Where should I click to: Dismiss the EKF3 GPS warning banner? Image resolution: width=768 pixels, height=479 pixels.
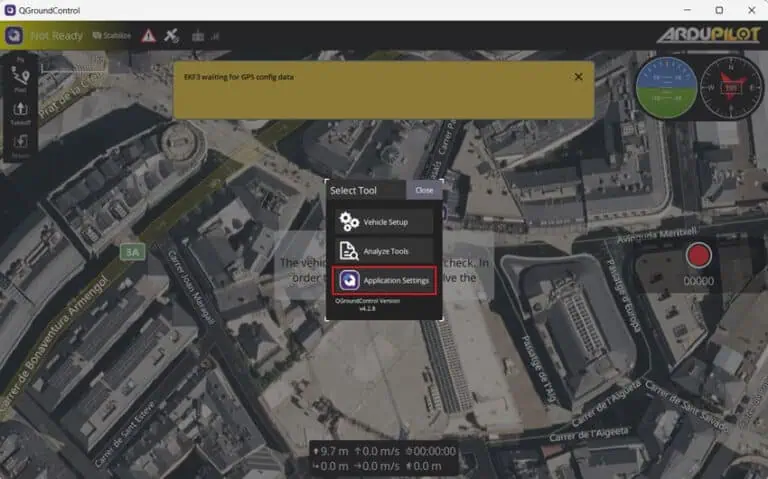coord(578,76)
